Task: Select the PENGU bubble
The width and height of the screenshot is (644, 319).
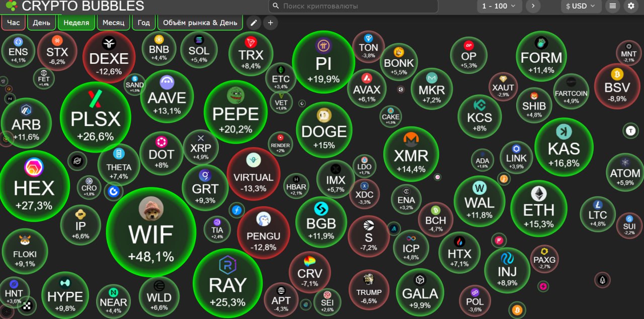Action: point(264,233)
